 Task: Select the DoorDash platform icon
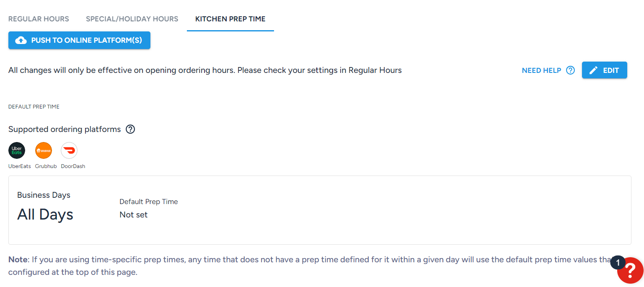(x=69, y=150)
